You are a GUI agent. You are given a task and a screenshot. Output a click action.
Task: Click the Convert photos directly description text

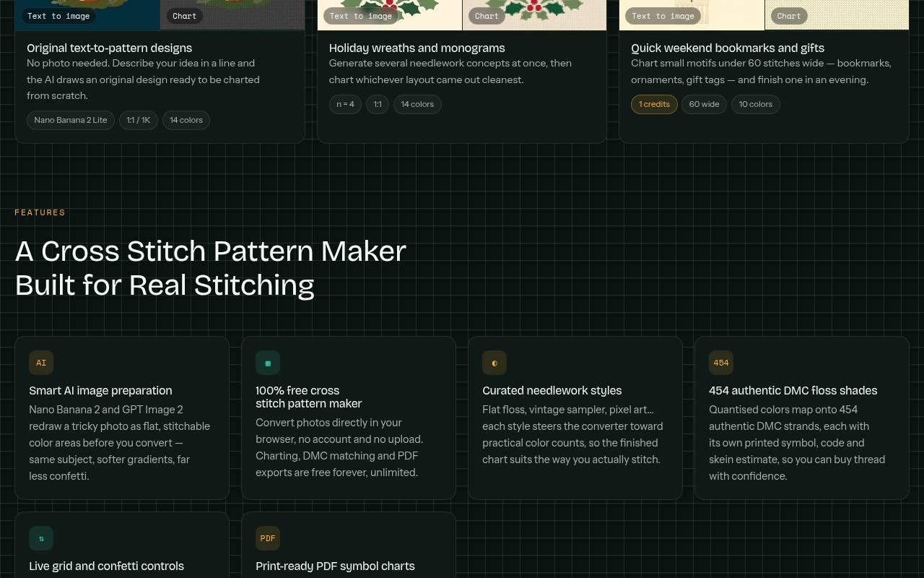339,447
